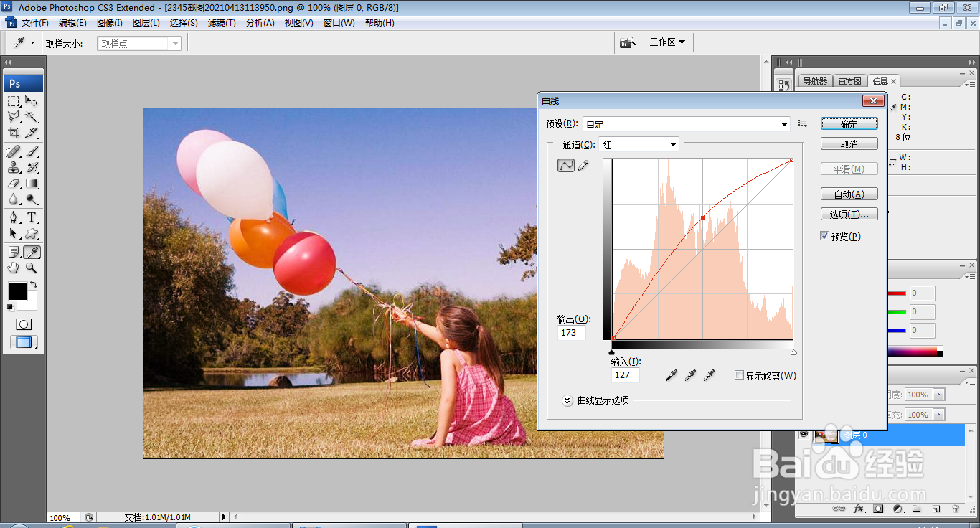Switch to the 直方图 histogram tab

click(x=849, y=81)
